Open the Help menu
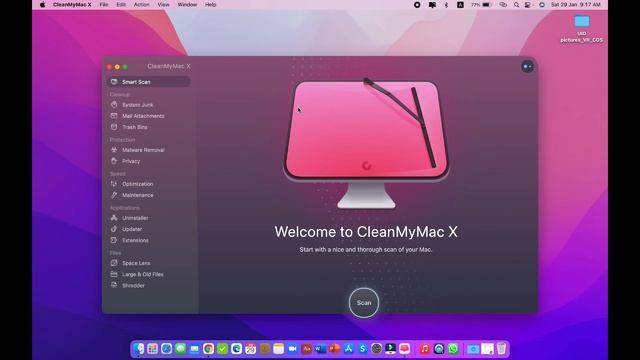This screenshot has width=640, height=360. coord(210,4)
